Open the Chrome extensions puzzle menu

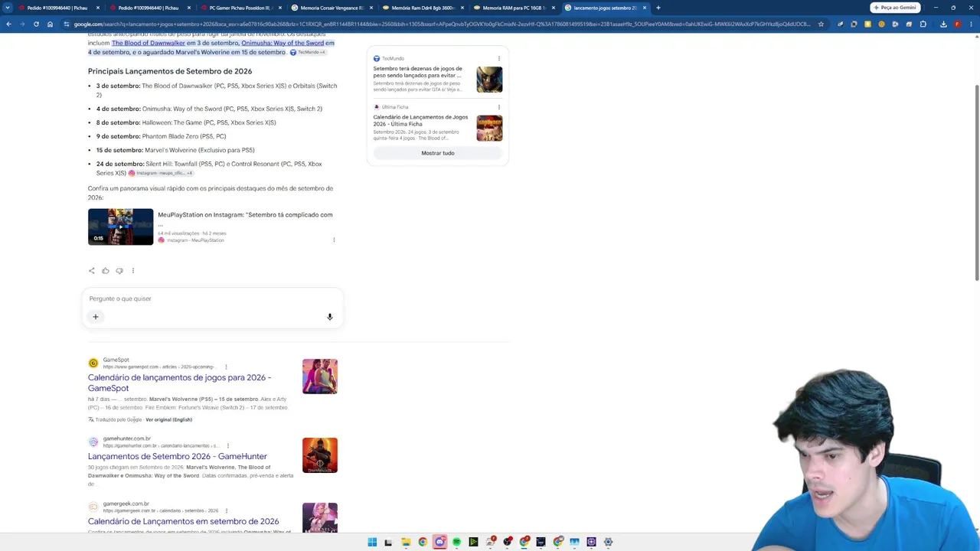pyautogui.click(x=923, y=24)
